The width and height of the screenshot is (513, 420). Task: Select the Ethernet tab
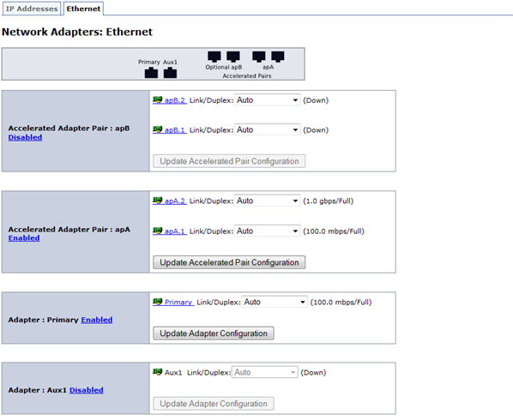(83, 9)
